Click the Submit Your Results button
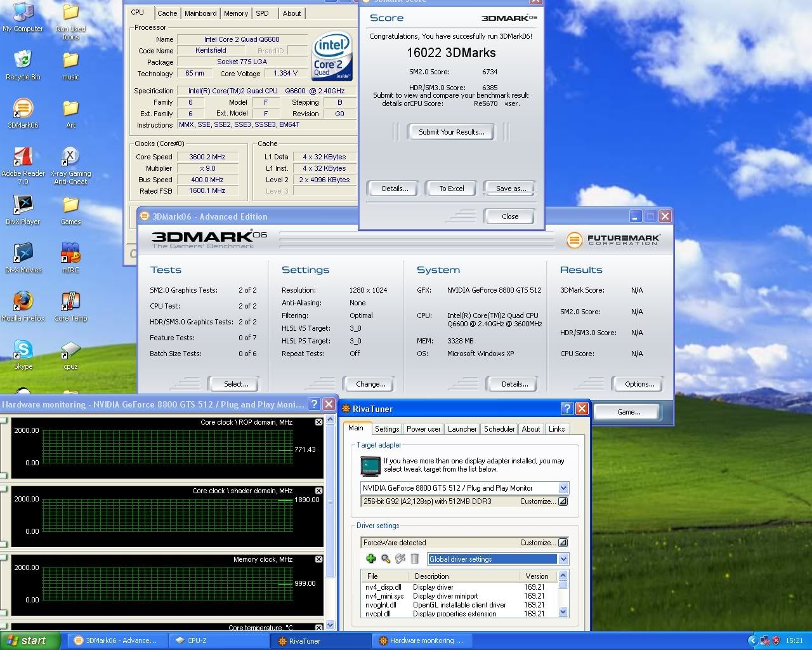Screen dimensions: 812x650 coord(452,132)
